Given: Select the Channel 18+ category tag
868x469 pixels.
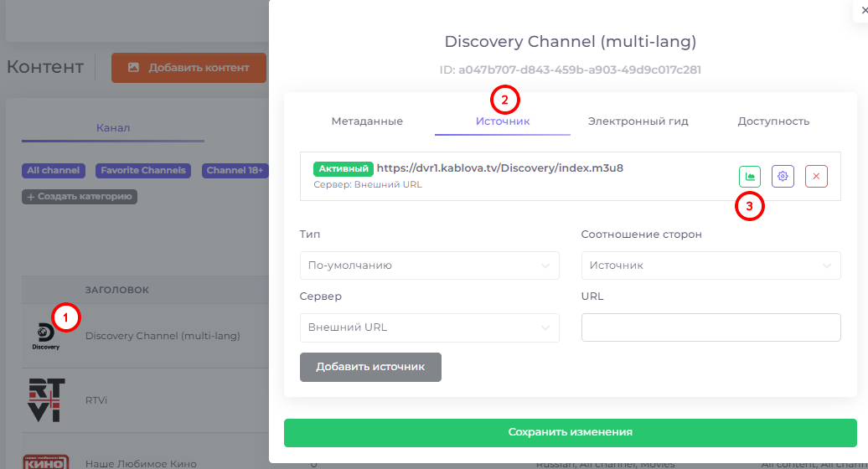Looking at the screenshot, I should tap(235, 170).
